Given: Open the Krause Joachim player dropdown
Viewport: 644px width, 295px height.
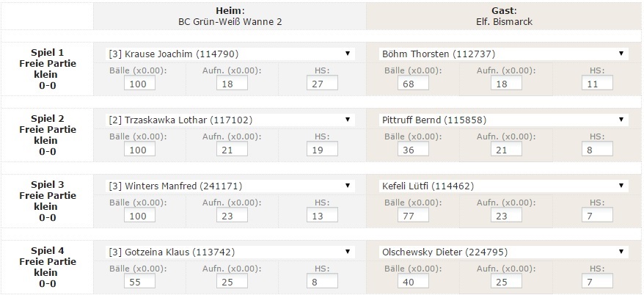Looking at the screenshot, I should 229,54.
